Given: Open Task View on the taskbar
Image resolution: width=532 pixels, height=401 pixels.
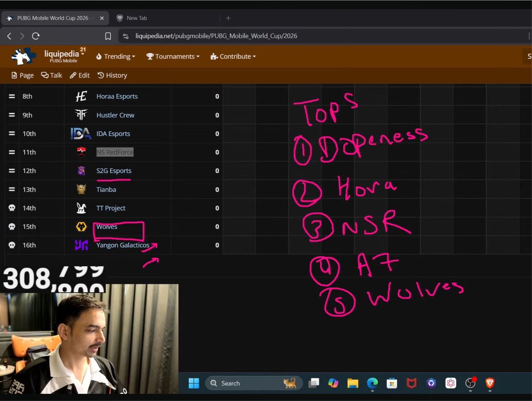Looking at the screenshot, I should point(314,383).
